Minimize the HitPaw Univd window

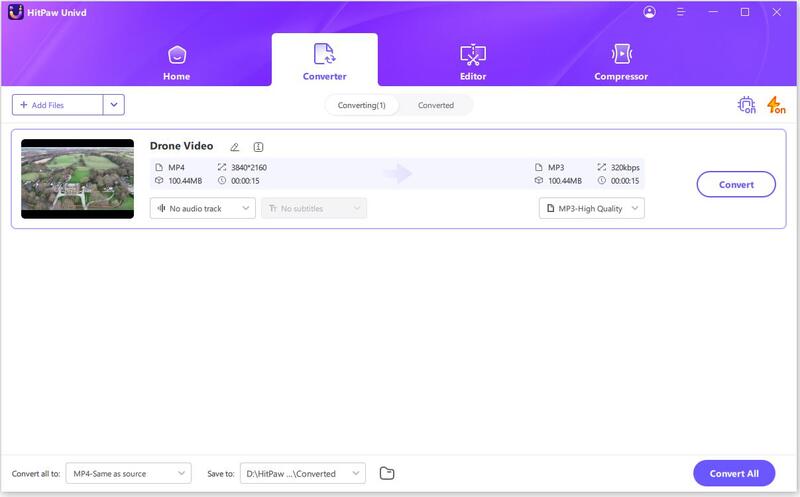pos(713,12)
